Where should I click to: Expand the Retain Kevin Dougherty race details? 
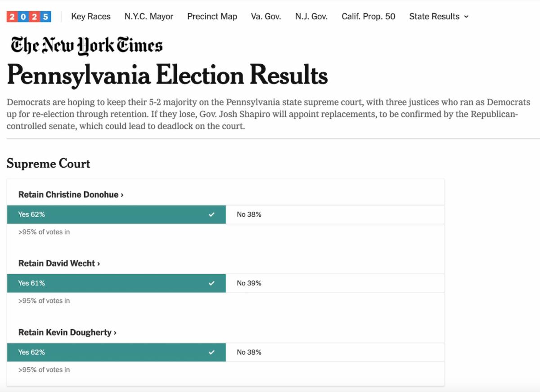click(67, 333)
